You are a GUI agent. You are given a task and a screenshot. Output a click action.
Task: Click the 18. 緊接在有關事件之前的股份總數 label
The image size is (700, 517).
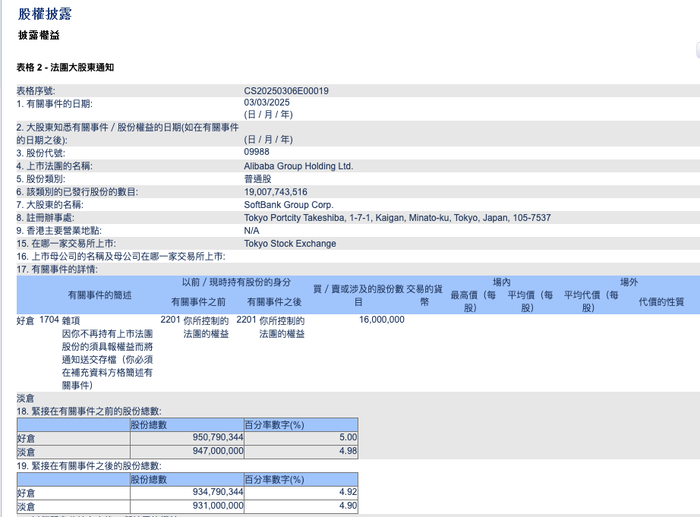89,412
